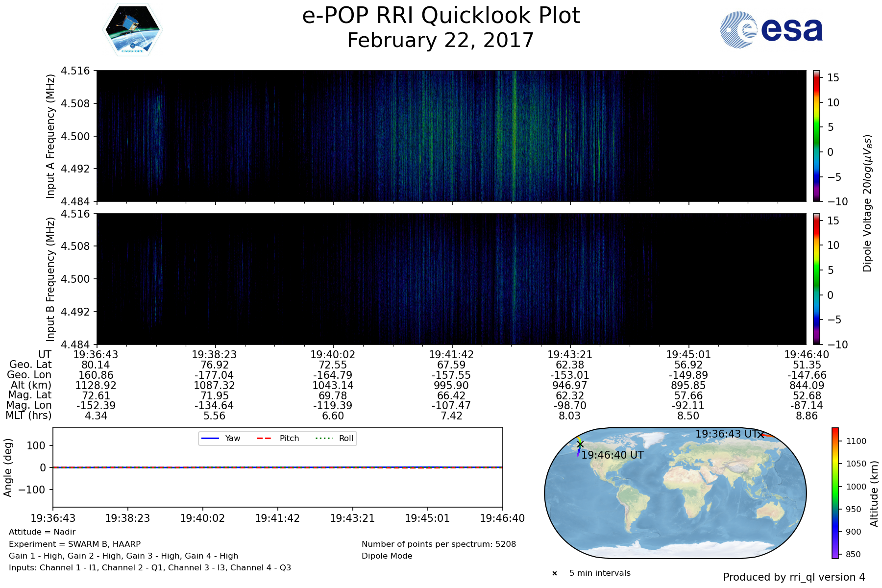Image resolution: width=882 pixels, height=588 pixels.
Task: Click the February 22, 2017 date subtitle
Action: (x=441, y=40)
